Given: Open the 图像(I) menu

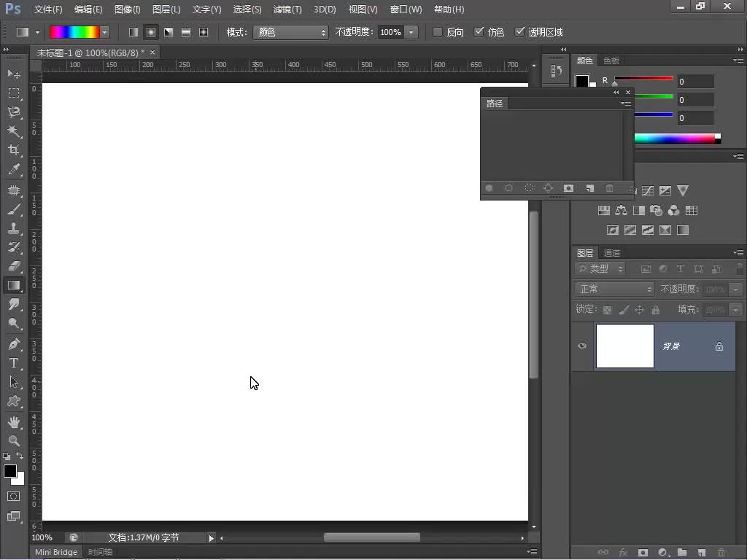Looking at the screenshot, I should point(127,9).
